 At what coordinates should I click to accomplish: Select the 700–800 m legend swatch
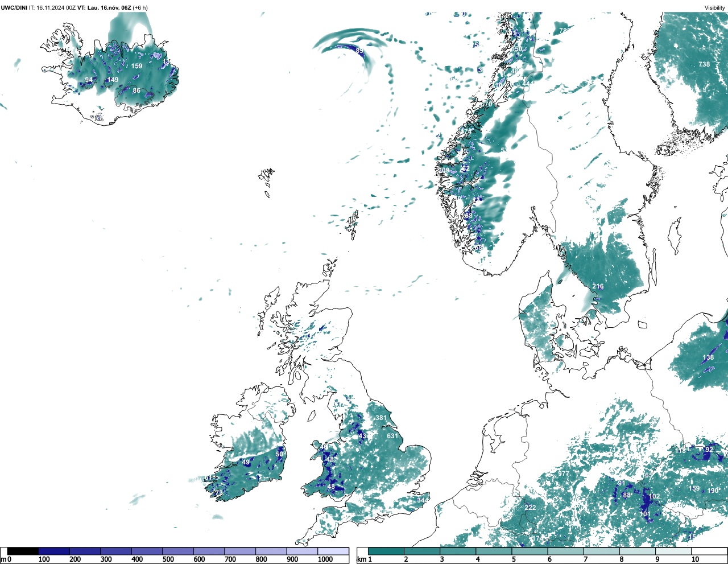pyautogui.click(x=240, y=551)
